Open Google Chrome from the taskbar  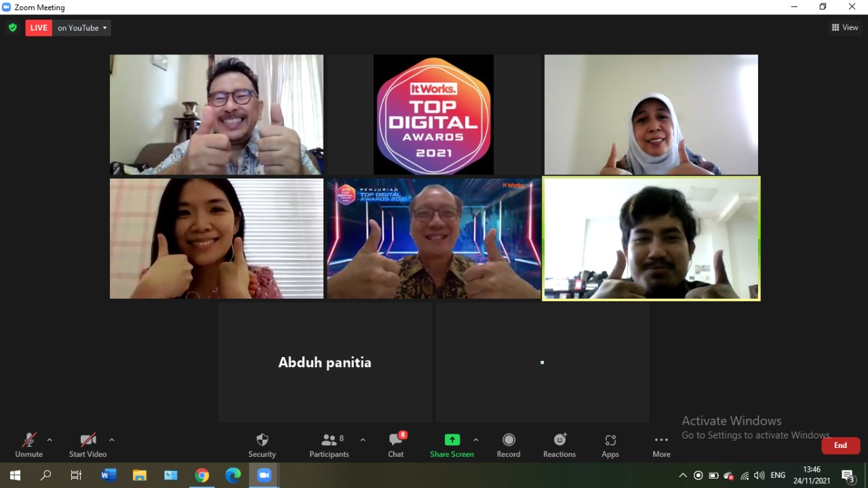201,475
